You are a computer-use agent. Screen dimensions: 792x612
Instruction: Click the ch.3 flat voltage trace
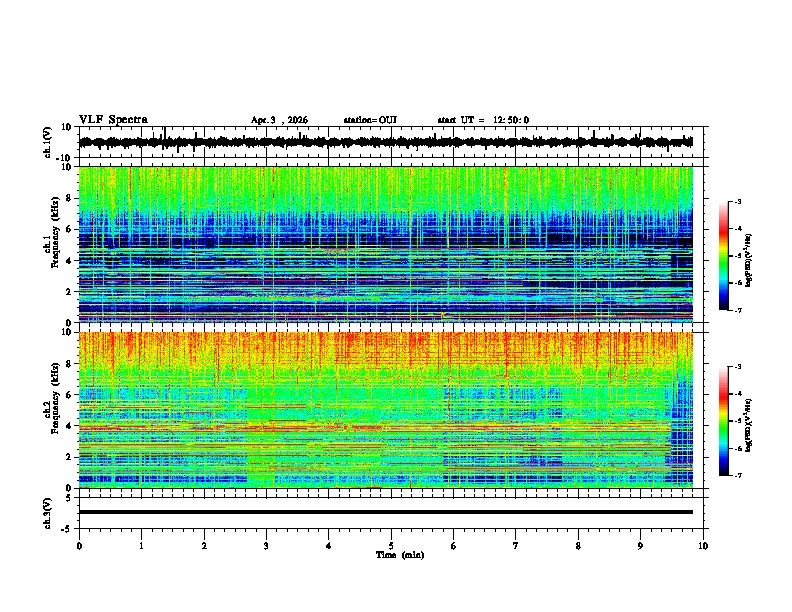pyautogui.click(x=385, y=512)
